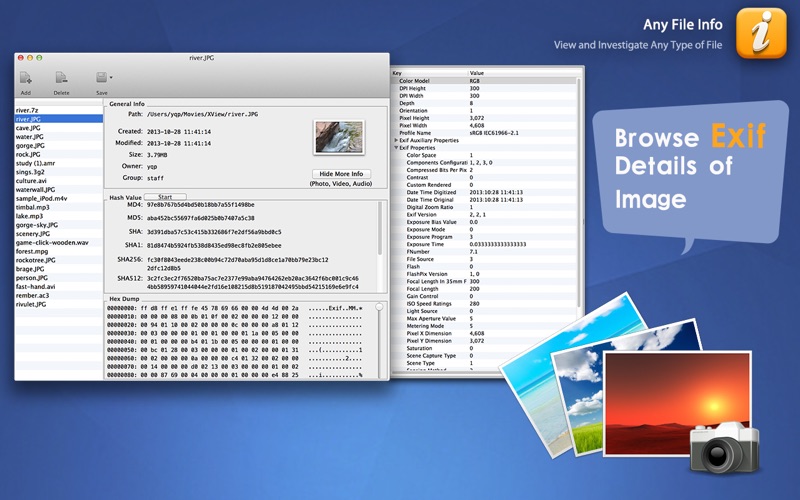Click the hash value panel scrollbar
This screenshot has width=800, height=500.
(380, 228)
